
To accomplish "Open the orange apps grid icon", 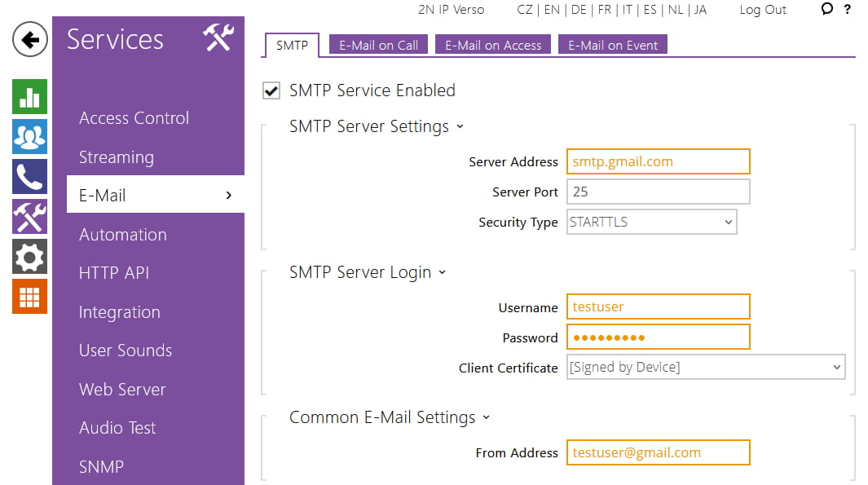I will tap(30, 296).
